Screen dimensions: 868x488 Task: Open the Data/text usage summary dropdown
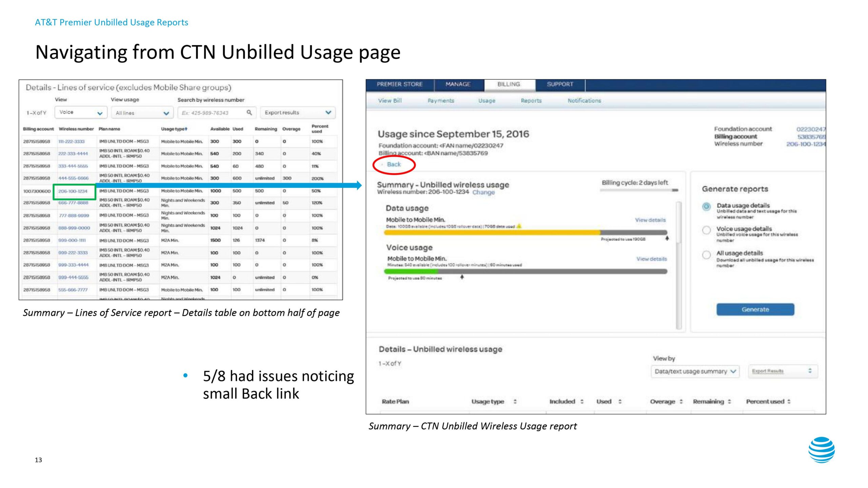[x=695, y=371]
